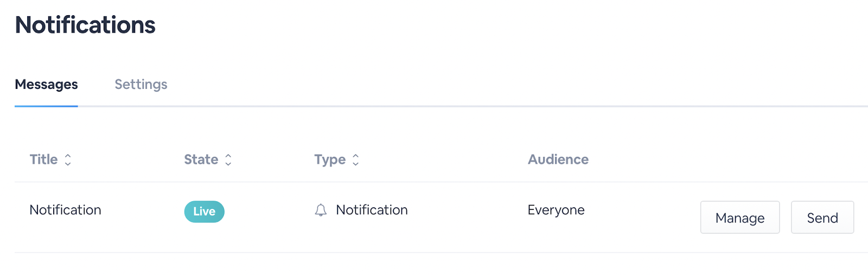The width and height of the screenshot is (868, 275).
Task: Click the Notifications page heading
Action: coord(85,25)
